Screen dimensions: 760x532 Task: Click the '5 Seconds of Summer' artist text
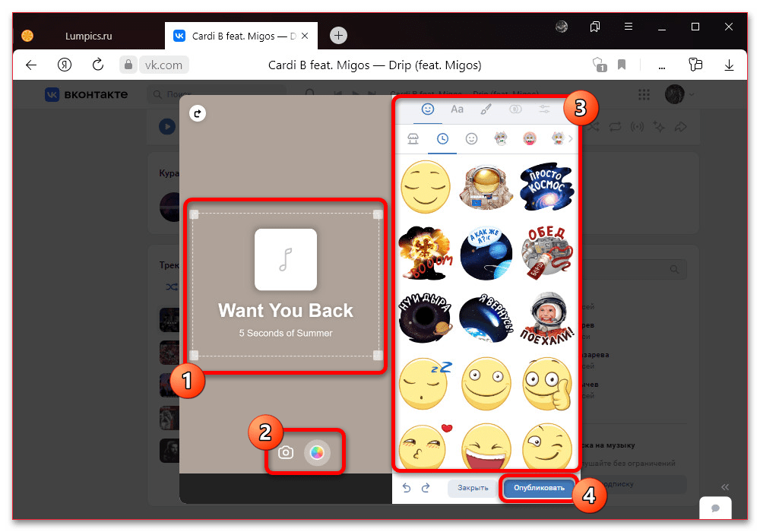pyautogui.click(x=286, y=334)
